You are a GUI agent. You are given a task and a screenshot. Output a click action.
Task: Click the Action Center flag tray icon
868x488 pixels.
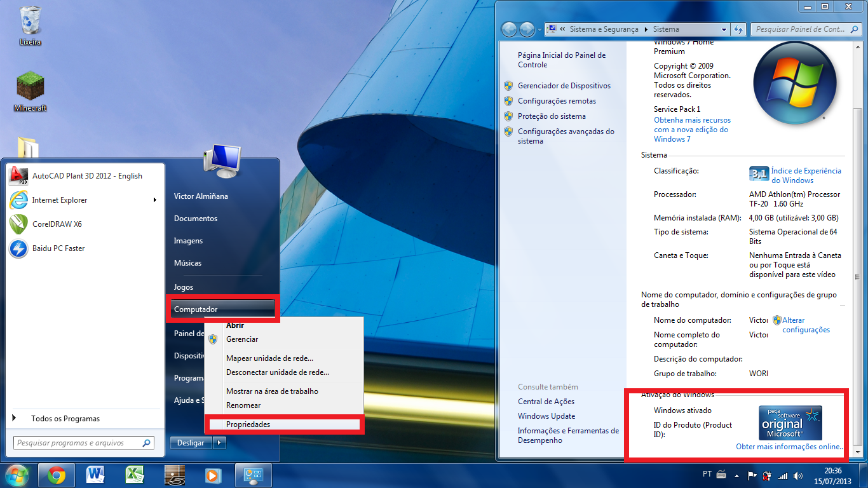pos(752,475)
